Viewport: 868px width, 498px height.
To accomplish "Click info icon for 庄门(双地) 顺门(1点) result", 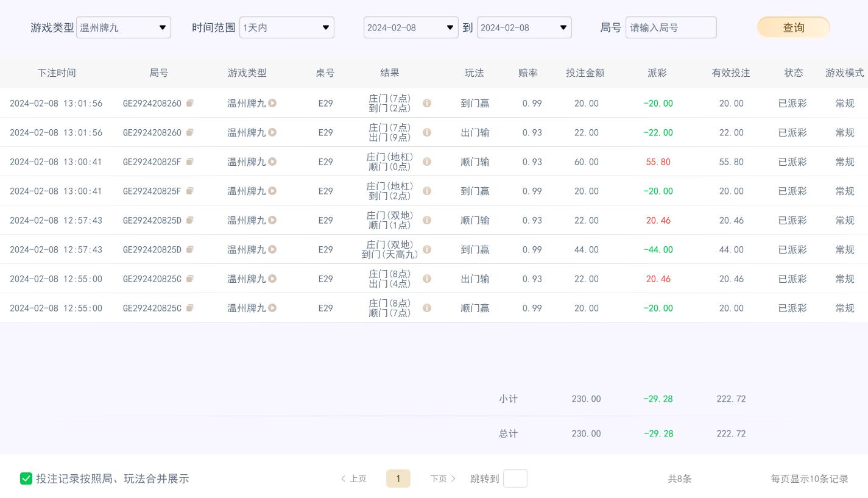I will pyautogui.click(x=427, y=221).
